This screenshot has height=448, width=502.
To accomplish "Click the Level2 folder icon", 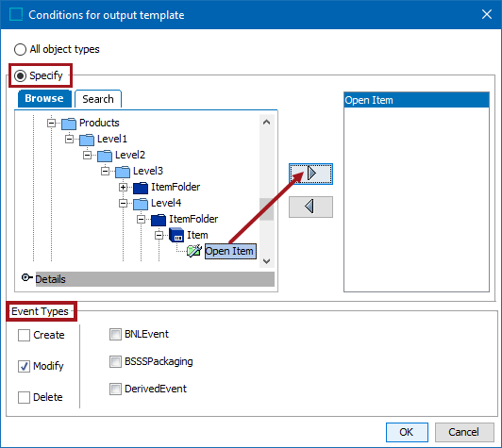I will tap(105, 156).
